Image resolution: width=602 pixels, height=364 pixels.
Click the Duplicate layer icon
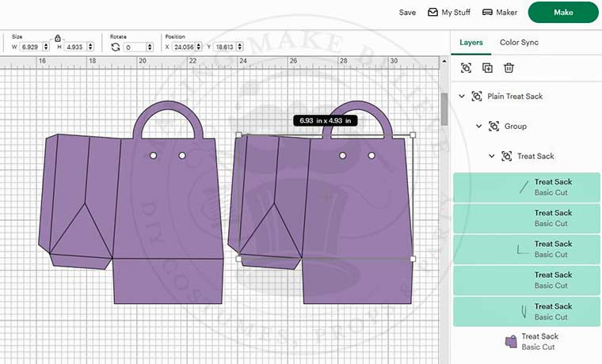tap(487, 69)
